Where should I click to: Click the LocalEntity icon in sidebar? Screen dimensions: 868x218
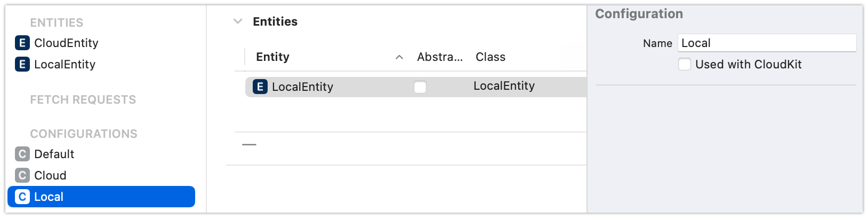(x=22, y=65)
